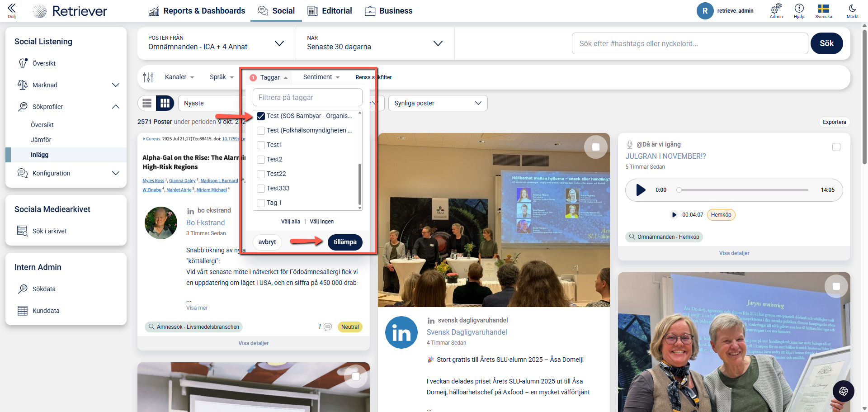Screen dimensions: 868x412
Task: Select Översikt under Sökprofiler
Action: tap(42, 125)
